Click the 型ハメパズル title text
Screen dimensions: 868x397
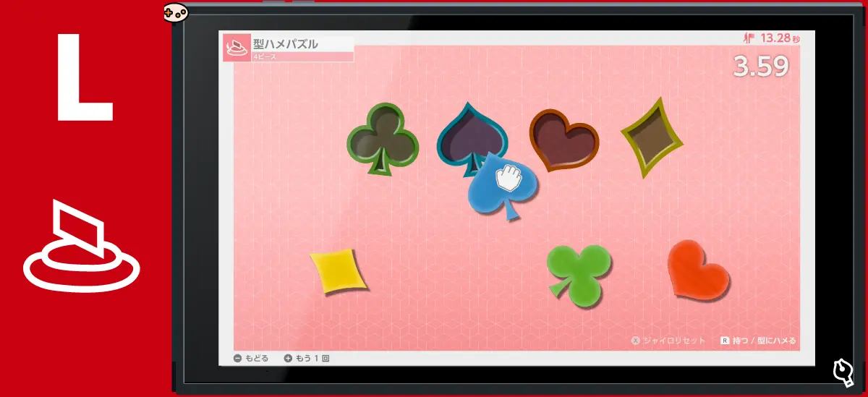(x=286, y=44)
